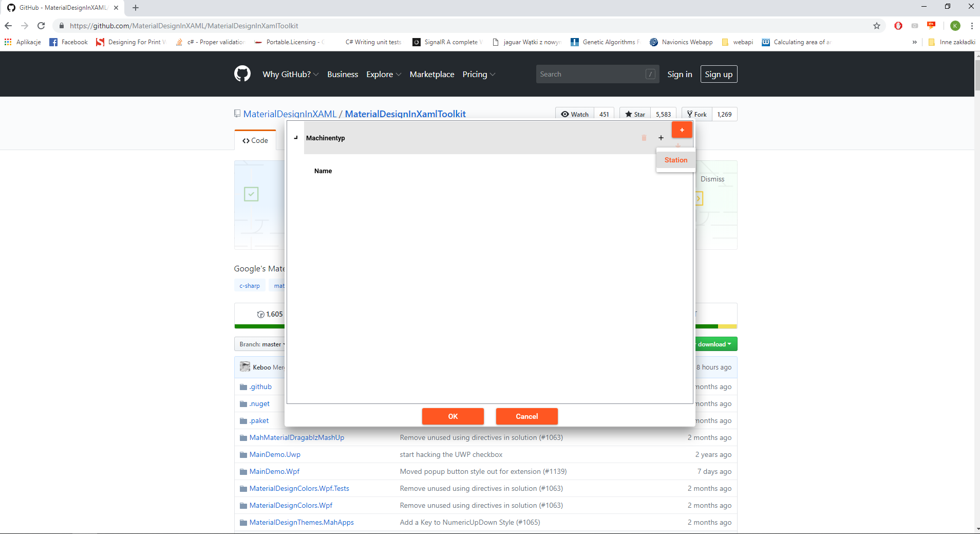Click the plus icon beside the trash icon
This screenshot has height=534, width=980.
click(661, 138)
